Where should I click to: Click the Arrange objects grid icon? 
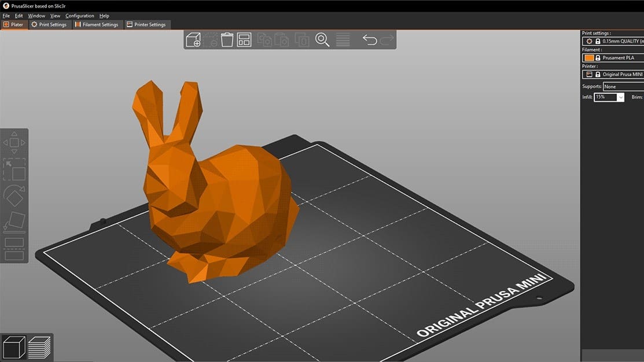244,40
